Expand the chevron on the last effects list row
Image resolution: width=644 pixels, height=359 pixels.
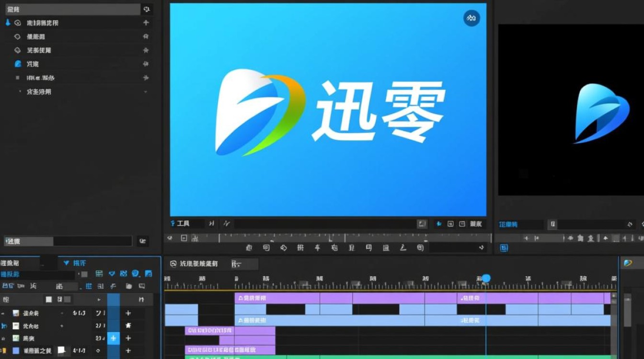146,91
